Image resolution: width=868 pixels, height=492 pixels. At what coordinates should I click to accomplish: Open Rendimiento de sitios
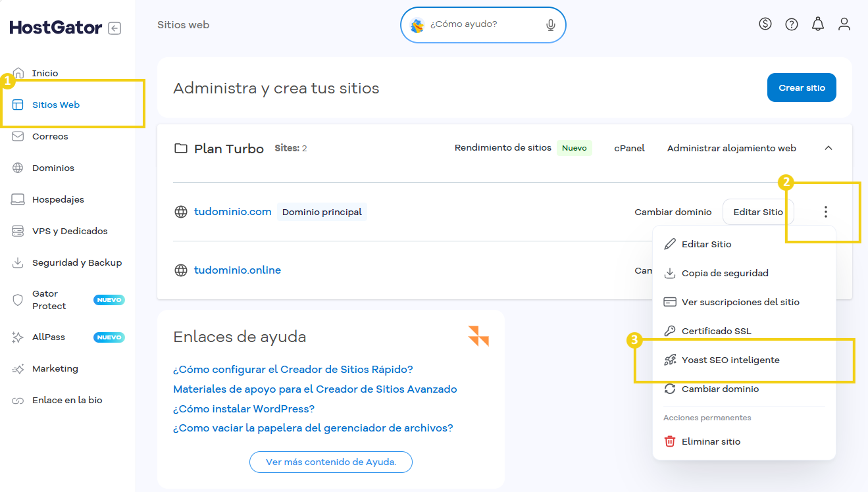503,147
